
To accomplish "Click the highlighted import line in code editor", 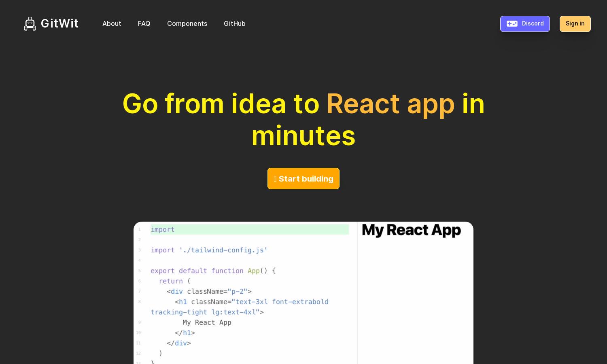I will tap(250, 229).
